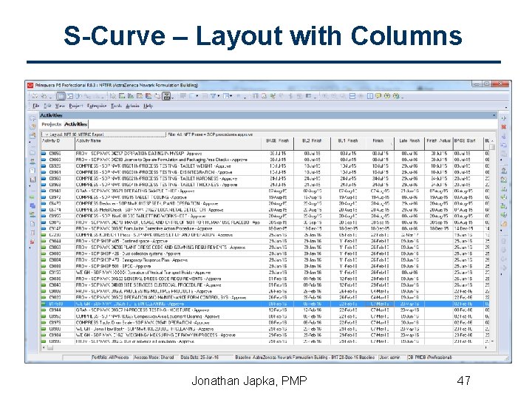Select row 'SITE SERVICES CUSTODIAL PROCEDURE - Approve'
This screenshot has width=532, height=399.
click(x=265, y=285)
